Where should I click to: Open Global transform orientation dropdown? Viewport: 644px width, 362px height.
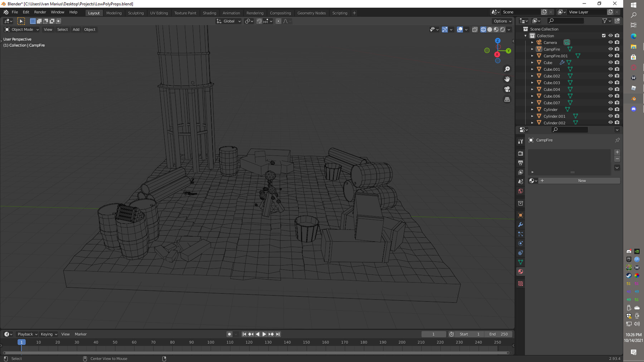coord(229,21)
